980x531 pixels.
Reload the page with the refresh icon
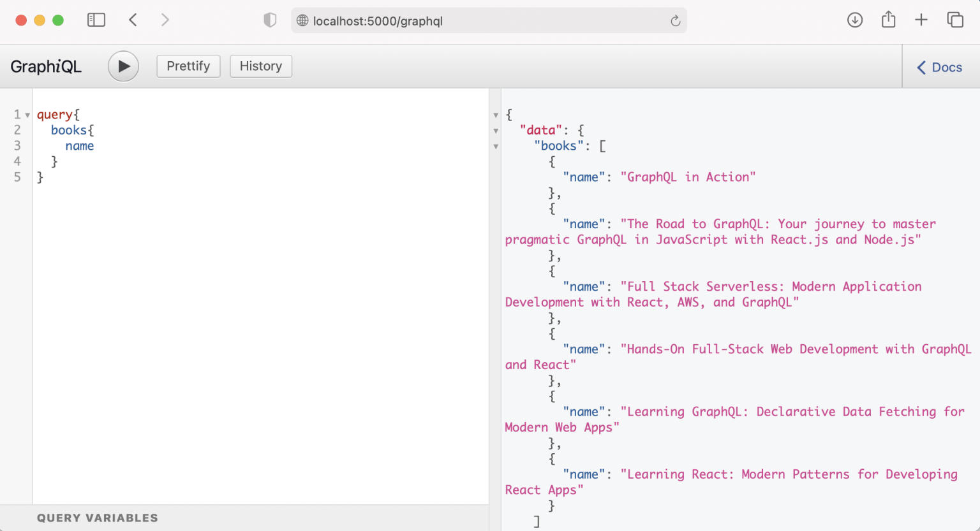point(675,21)
